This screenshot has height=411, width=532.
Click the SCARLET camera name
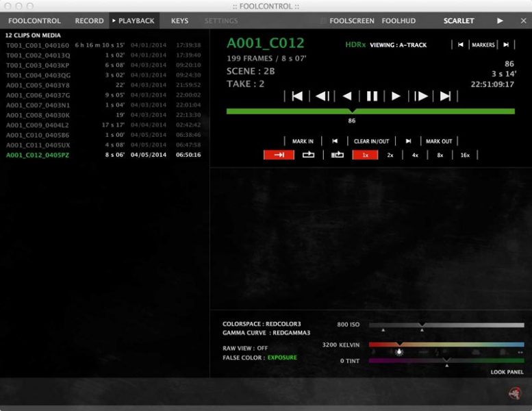[x=459, y=21]
